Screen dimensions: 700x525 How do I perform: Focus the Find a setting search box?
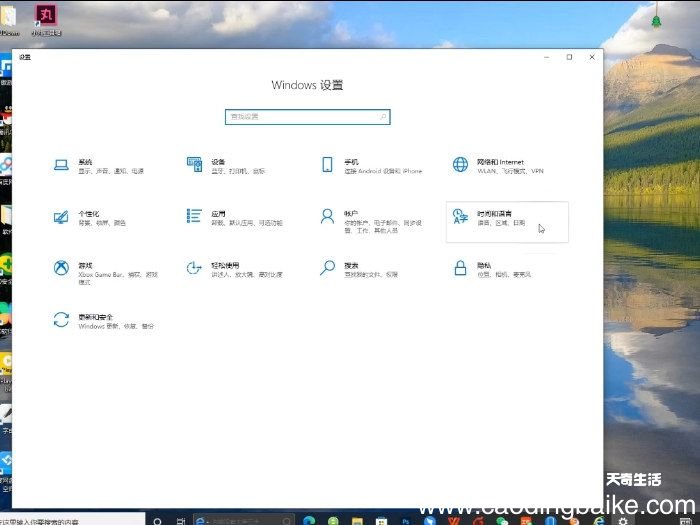[x=308, y=117]
